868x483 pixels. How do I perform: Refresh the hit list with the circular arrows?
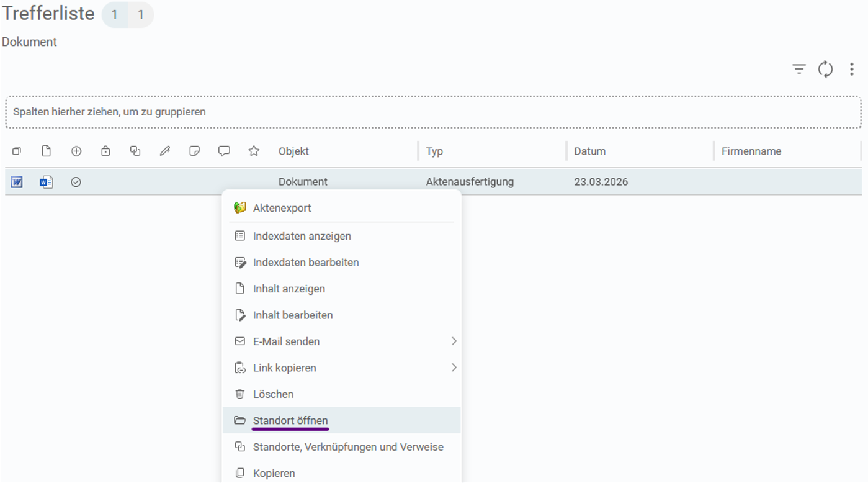[x=825, y=69]
